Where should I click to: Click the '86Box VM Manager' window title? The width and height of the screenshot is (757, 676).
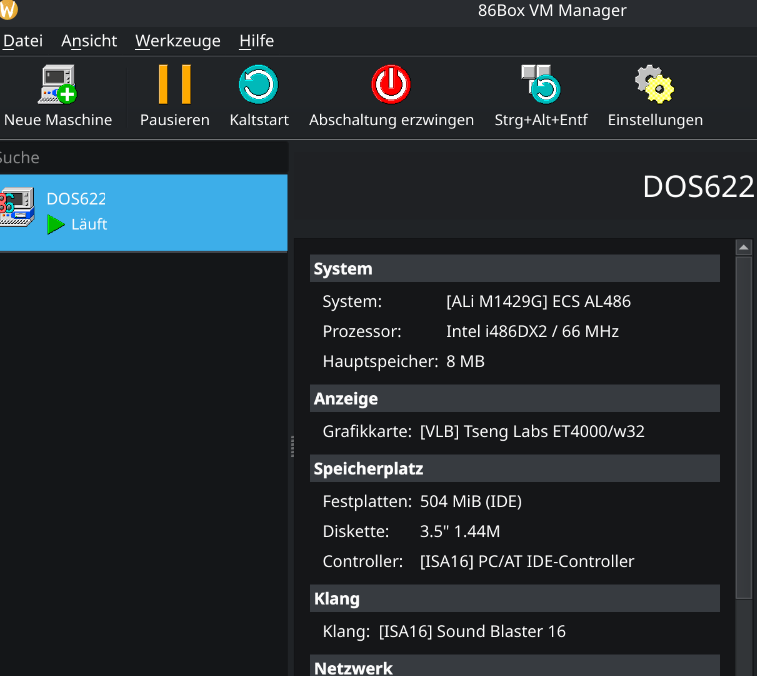(552, 10)
